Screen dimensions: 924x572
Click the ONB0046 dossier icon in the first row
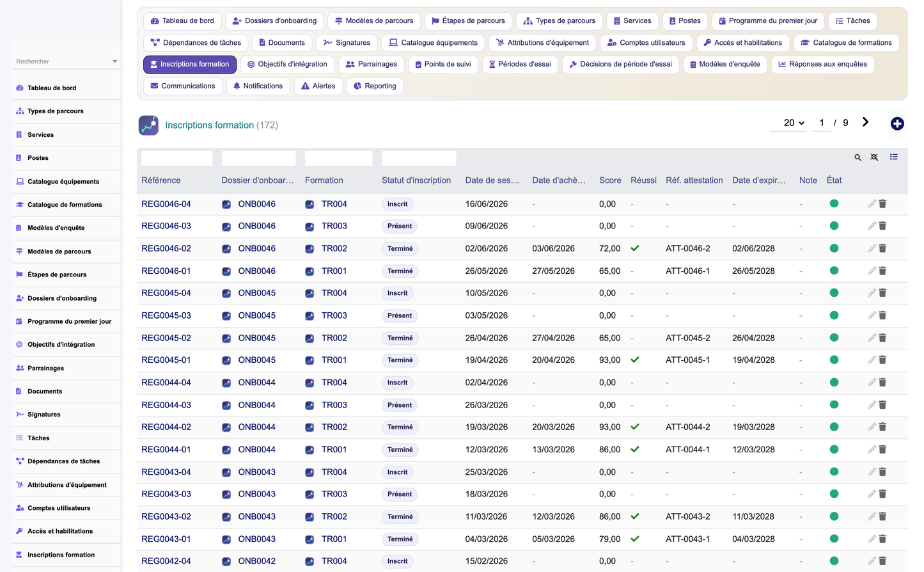point(226,204)
